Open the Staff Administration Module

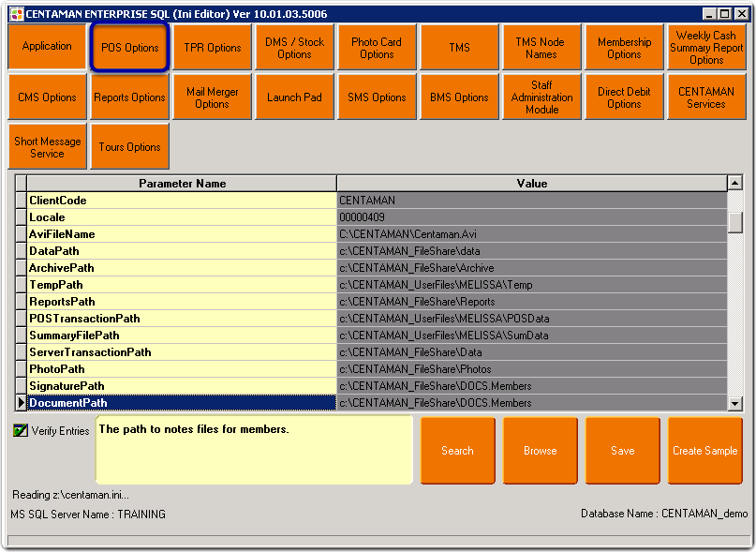[541, 97]
